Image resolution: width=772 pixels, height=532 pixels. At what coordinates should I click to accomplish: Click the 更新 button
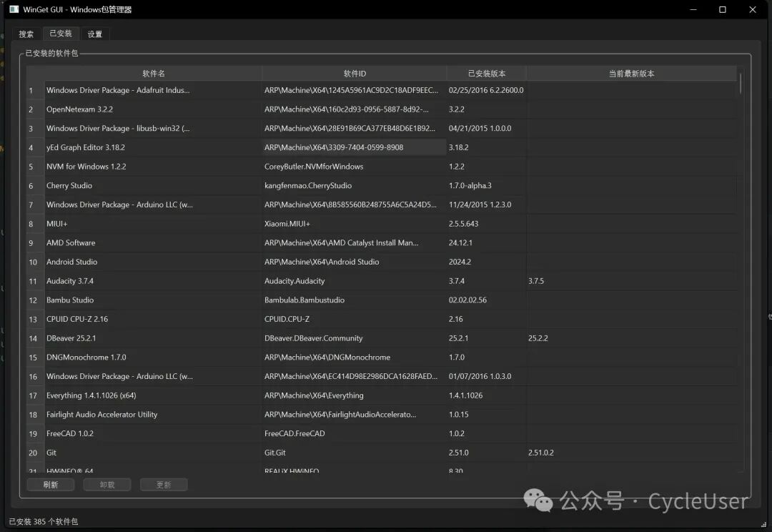[x=164, y=485]
